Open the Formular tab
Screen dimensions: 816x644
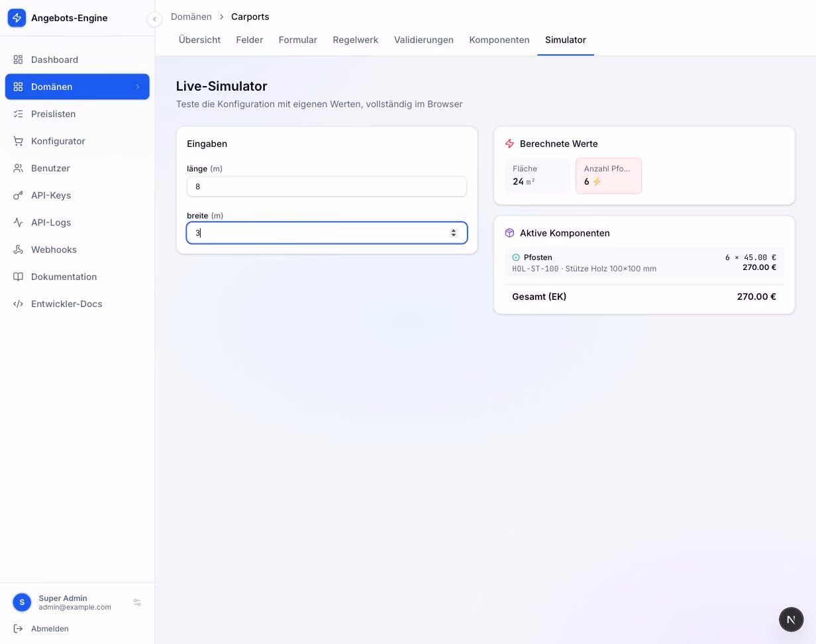click(298, 40)
